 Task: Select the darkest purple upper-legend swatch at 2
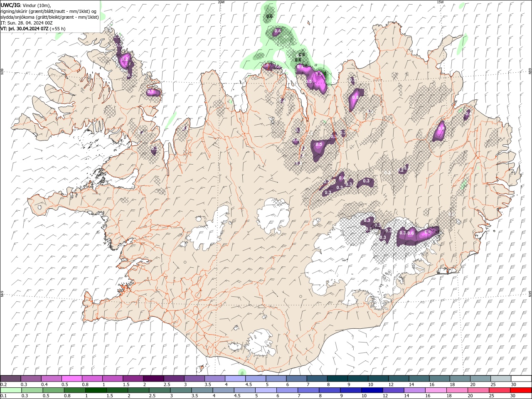(153, 379)
